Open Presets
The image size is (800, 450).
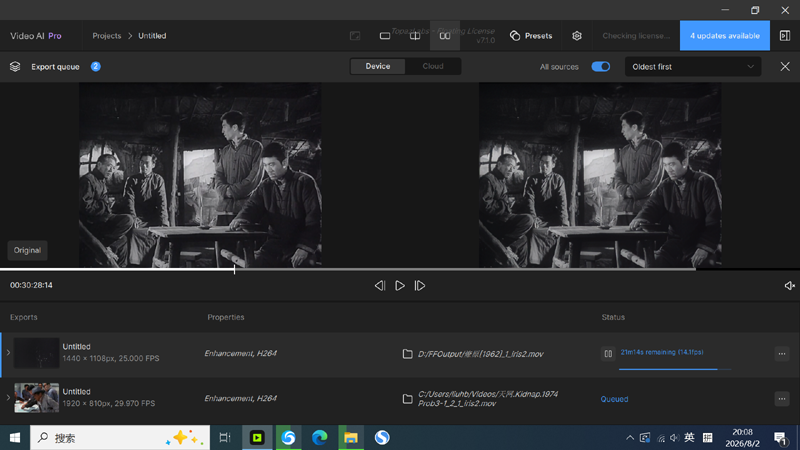click(x=531, y=36)
